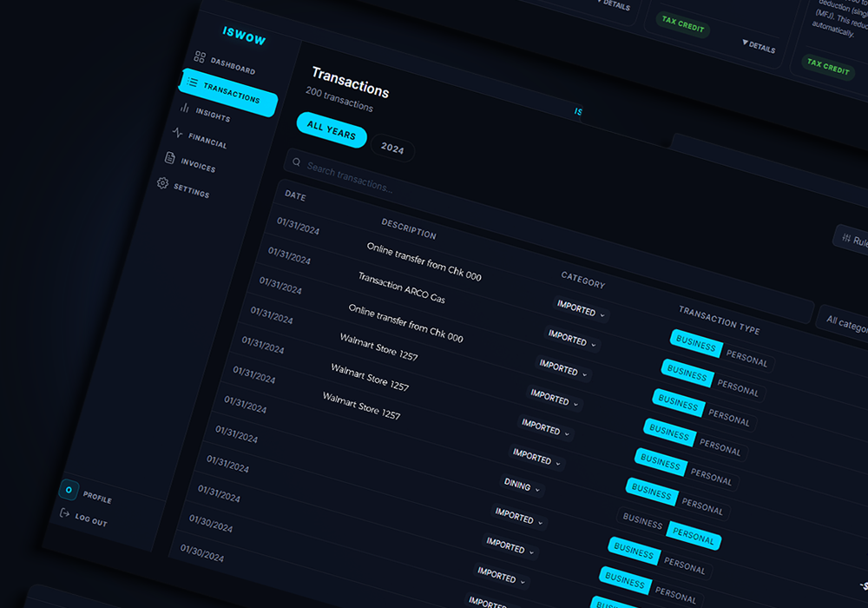Viewport: 868px width, 608px height.
Task: Click the Insights bar chart icon
Action: click(185, 108)
